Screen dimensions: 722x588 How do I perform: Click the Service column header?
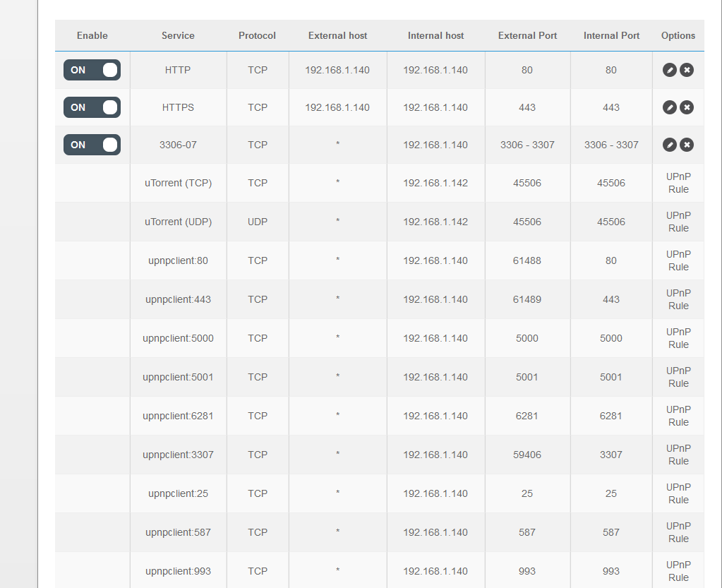point(178,35)
